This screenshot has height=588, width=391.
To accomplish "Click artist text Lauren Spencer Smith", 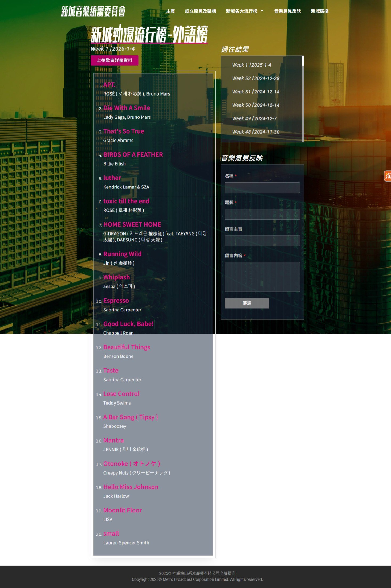I will pyautogui.click(x=126, y=543).
